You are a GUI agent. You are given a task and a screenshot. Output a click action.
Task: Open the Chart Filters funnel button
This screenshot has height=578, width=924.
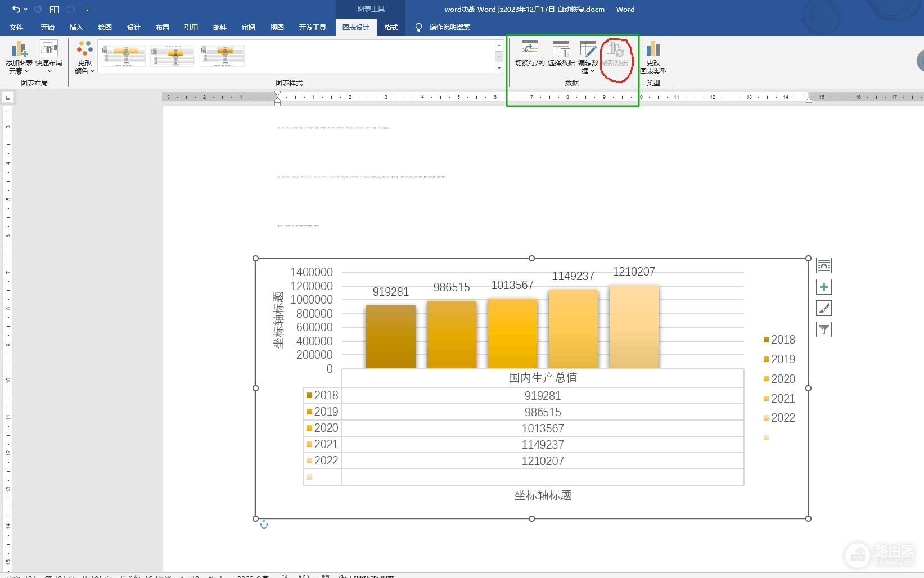823,329
